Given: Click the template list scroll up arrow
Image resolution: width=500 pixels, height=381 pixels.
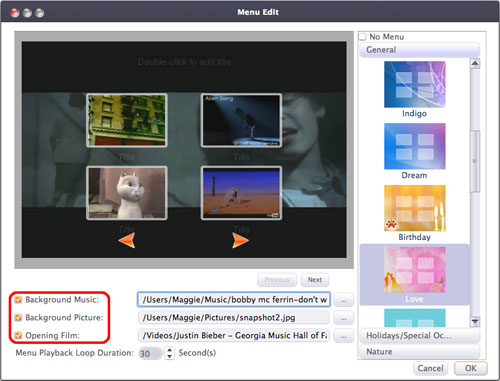Looking at the screenshot, I should [475, 63].
